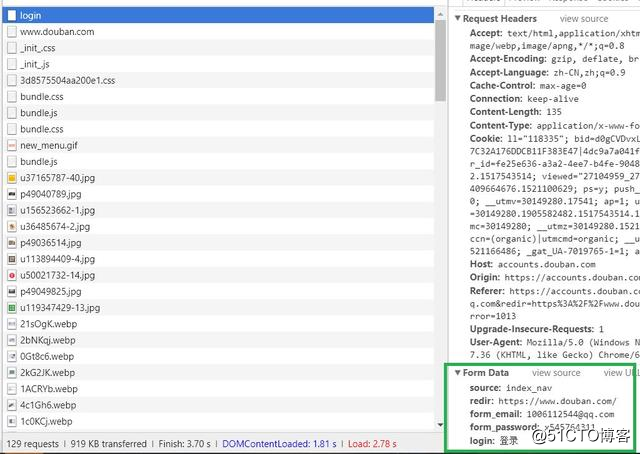Select p49036514.jpg request name
The height and width of the screenshot is (454, 640).
[x=51, y=243]
